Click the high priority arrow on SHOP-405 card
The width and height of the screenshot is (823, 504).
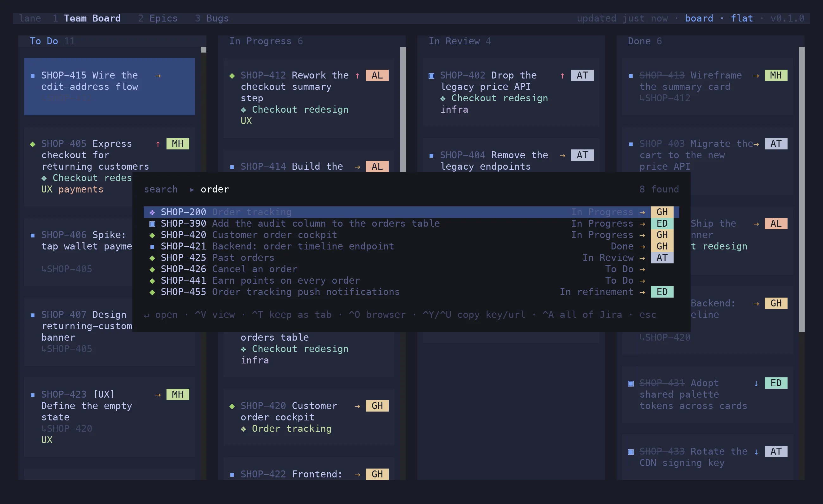pyautogui.click(x=158, y=144)
